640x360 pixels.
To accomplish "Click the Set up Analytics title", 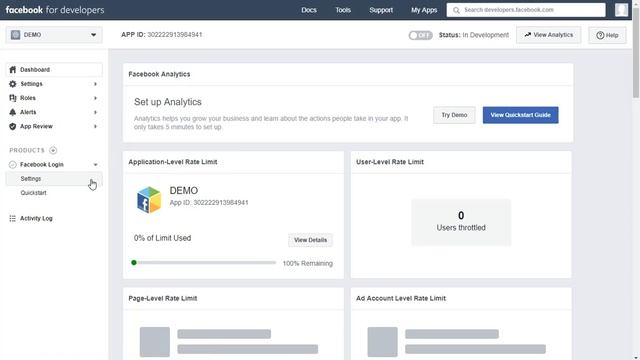I will pos(168,102).
